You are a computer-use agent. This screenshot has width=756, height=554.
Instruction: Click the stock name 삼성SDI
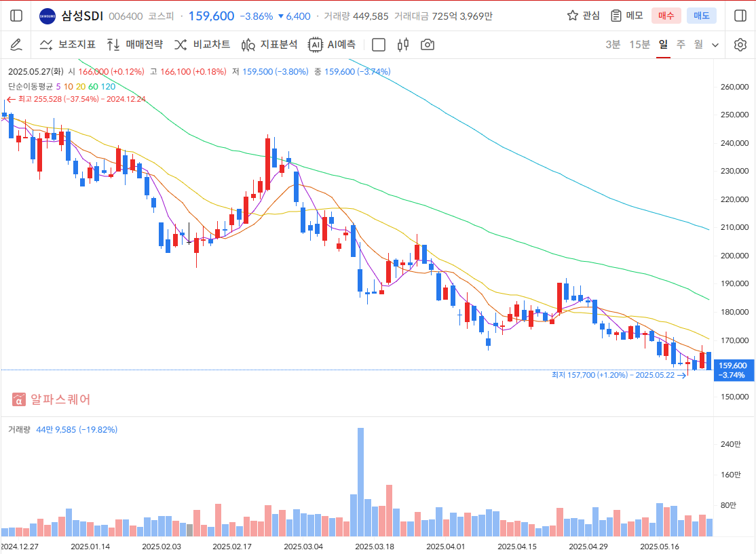coord(82,16)
